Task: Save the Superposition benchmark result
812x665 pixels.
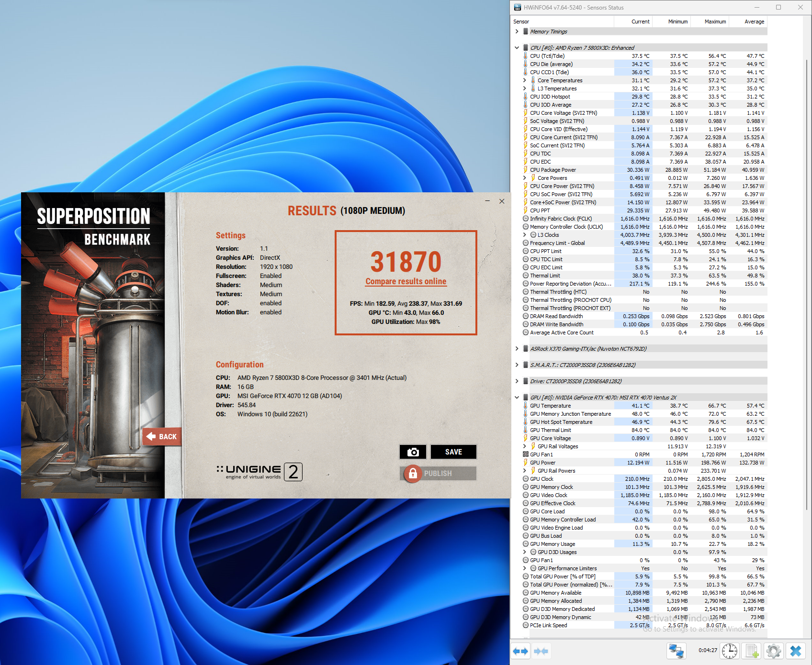Action: pyautogui.click(x=453, y=452)
